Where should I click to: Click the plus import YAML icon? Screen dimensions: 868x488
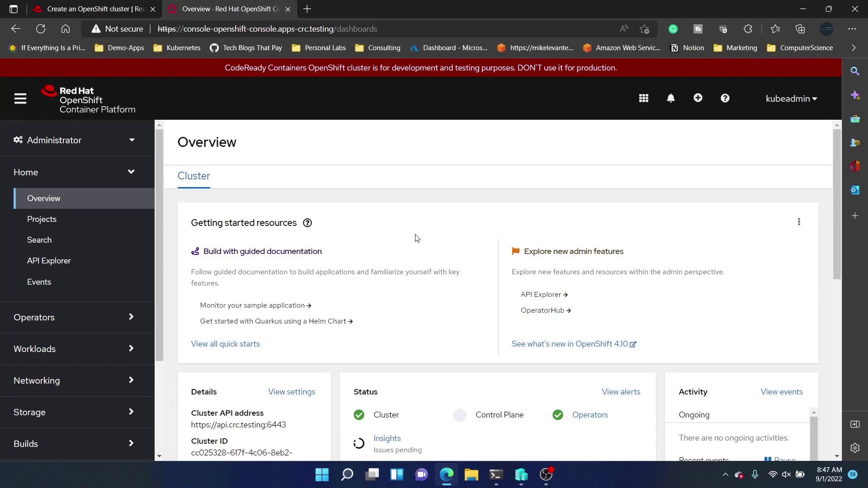click(x=698, y=98)
